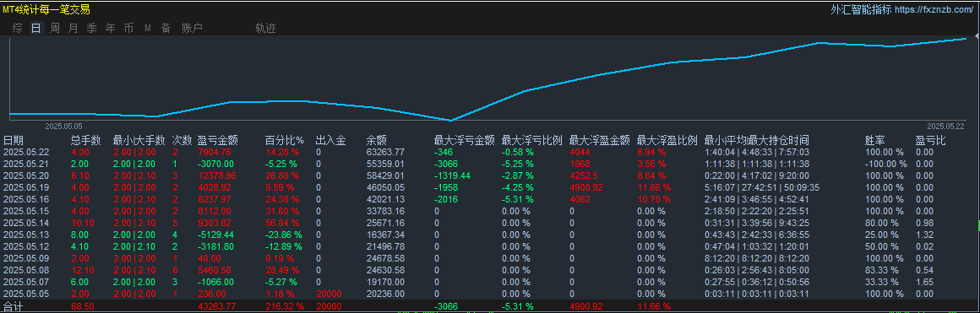Click the 出入金 column header

click(x=331, y=141)
